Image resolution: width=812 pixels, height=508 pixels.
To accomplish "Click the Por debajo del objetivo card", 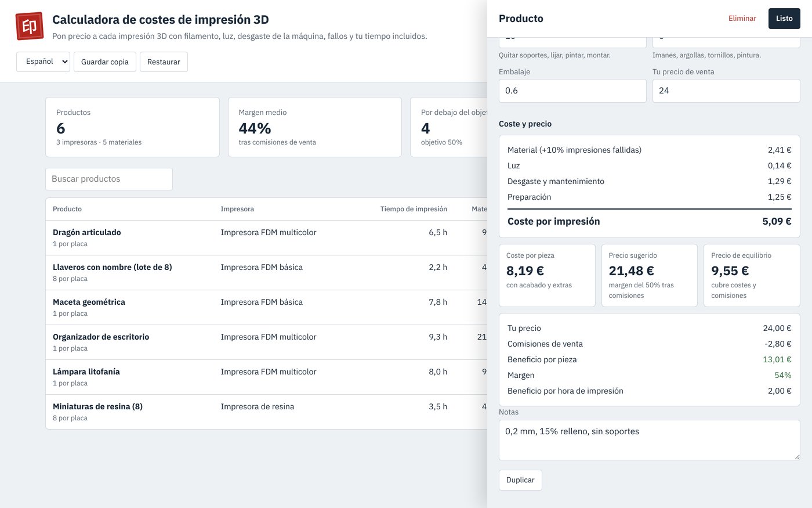I will point(449,127).
